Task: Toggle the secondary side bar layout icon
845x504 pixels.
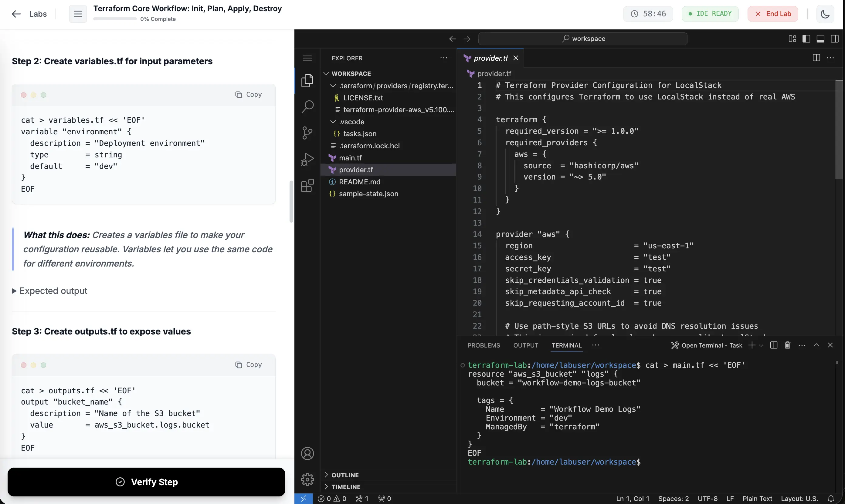Action: click(x=835, y=39)
